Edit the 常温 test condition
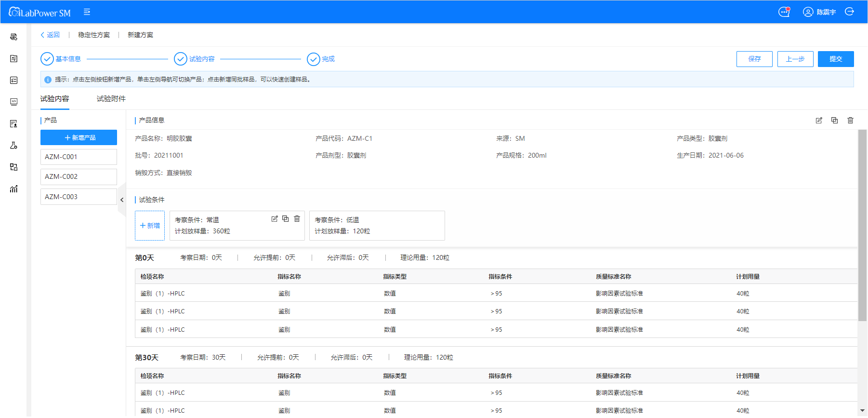The width and height of the screenshot is (868, 418). pyautogui.click(x=275, y=219)
